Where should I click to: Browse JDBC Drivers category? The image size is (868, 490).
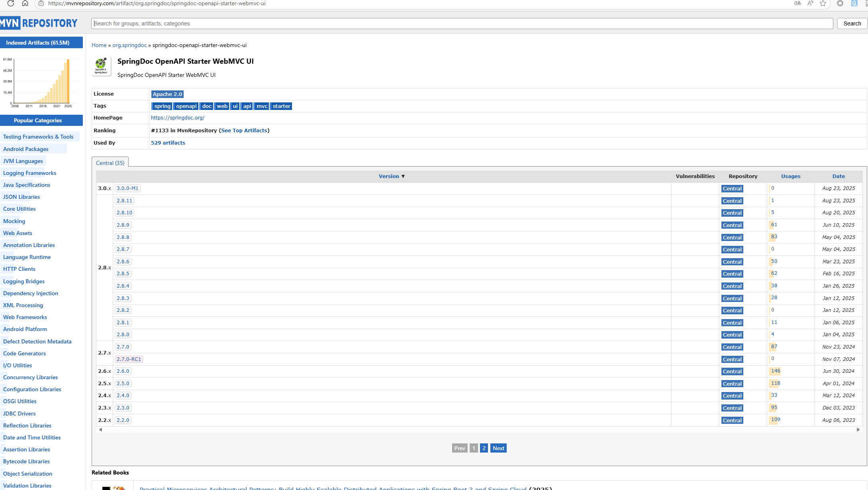[19, 414]
